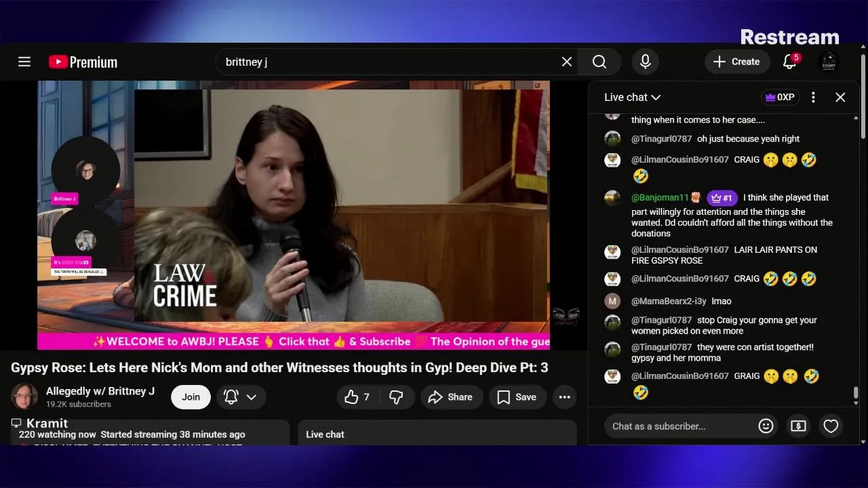868x488 pixels.
Task: Click the #1 crown badge next to Banjoman11
Action: pos(722,198)
